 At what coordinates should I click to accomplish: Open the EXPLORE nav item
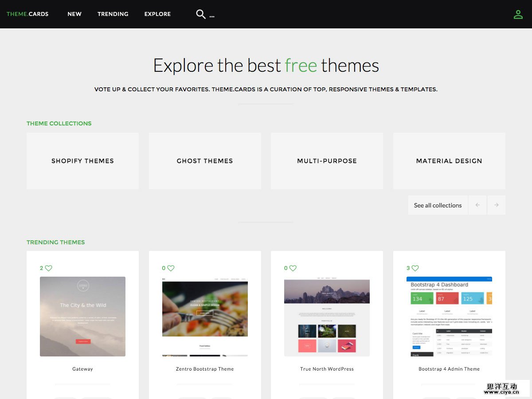(x=157, y=14)
